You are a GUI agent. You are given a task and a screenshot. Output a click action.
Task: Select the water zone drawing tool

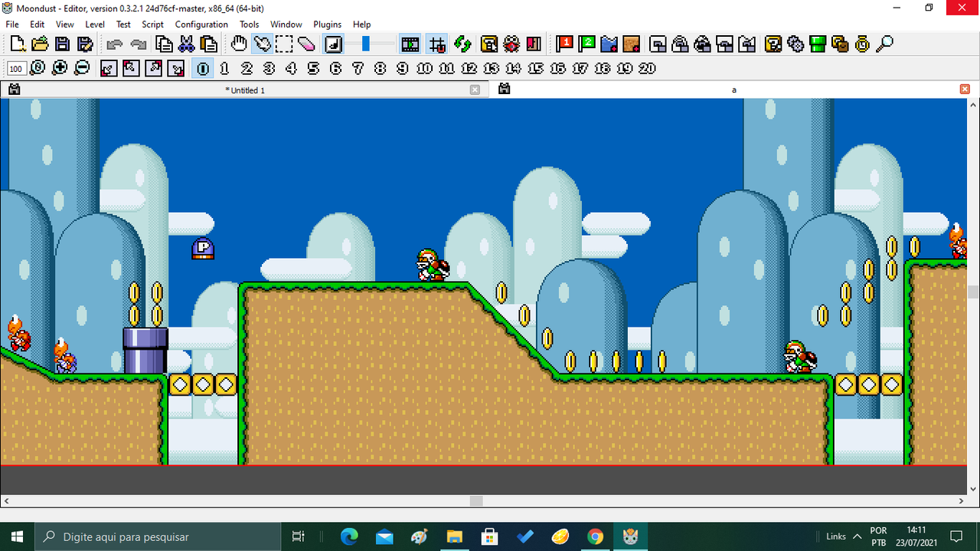point(609,44)
